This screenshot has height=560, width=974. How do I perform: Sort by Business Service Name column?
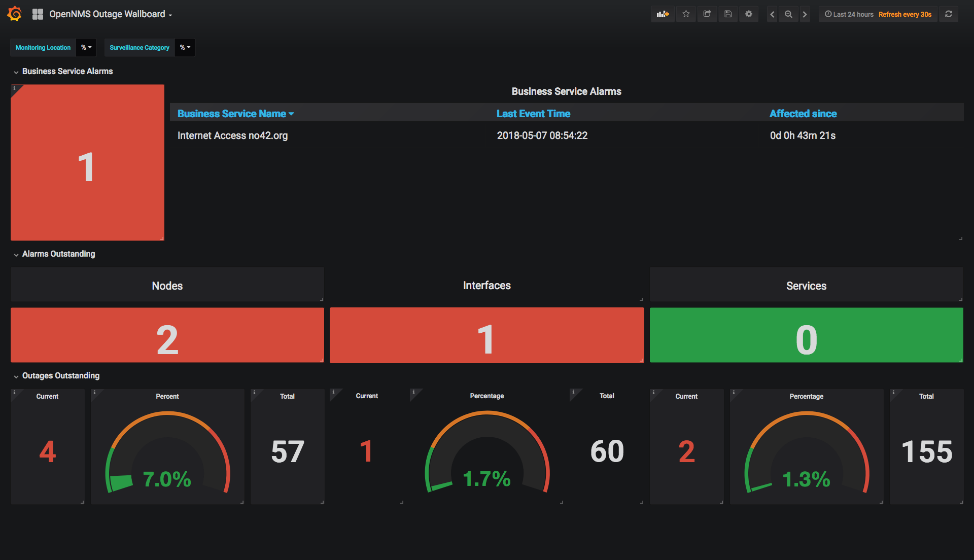click(232, 114)
